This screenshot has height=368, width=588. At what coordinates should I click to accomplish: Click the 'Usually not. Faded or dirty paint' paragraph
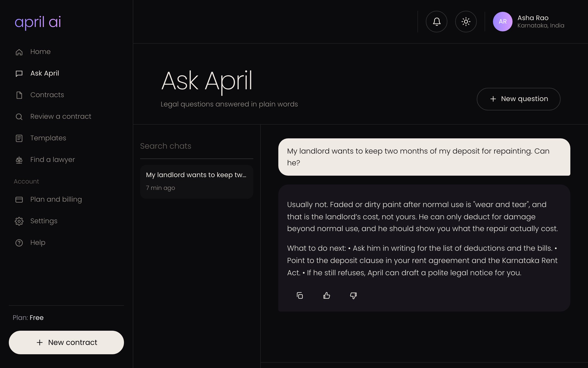click(423, 216)
